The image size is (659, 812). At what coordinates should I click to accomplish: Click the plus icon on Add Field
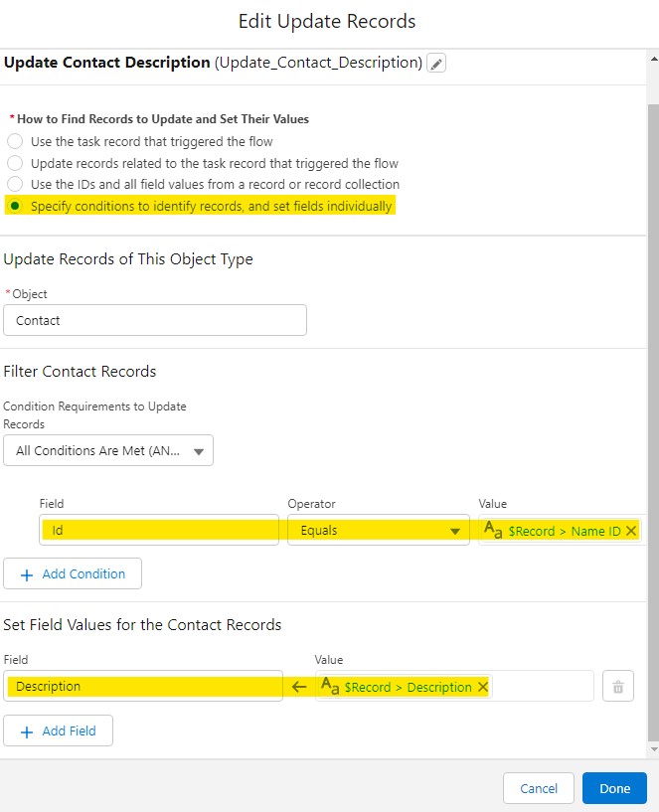pos(27,731)
